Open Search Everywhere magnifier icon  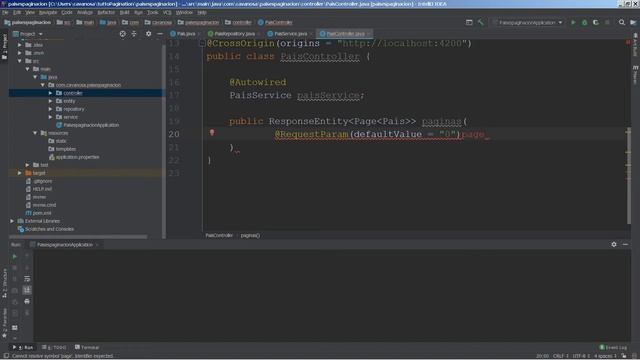(x=621, y=22)
